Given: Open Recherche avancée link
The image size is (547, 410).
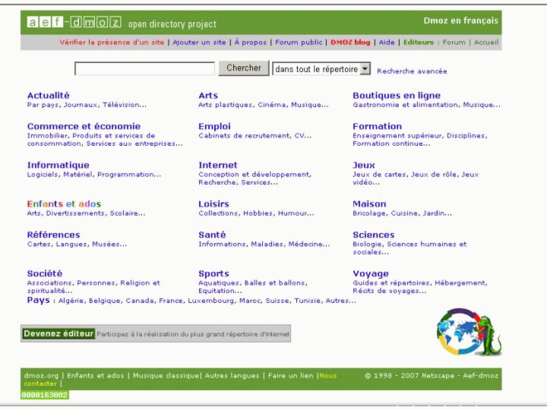Looking at the screenshot, I should coord(412,71).
